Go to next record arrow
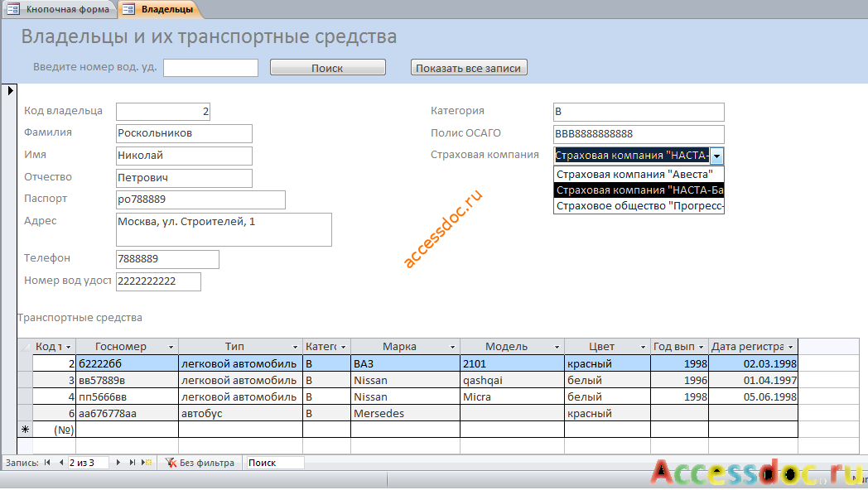The image size is (868, 490). point(118,463)
